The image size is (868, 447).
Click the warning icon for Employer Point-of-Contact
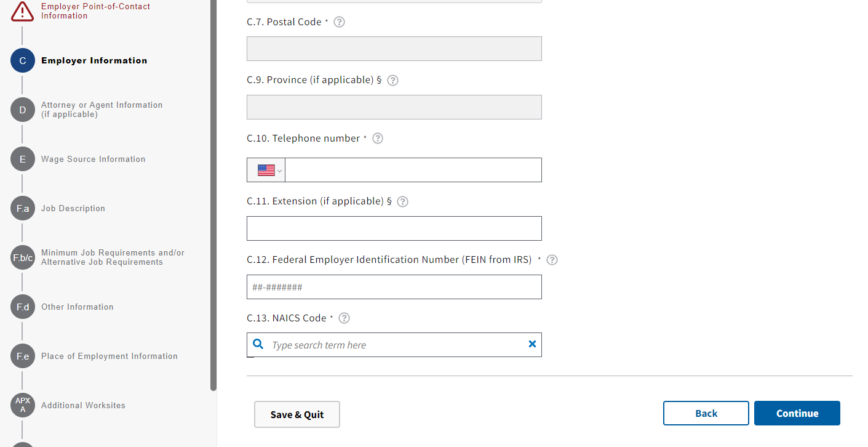23,11
